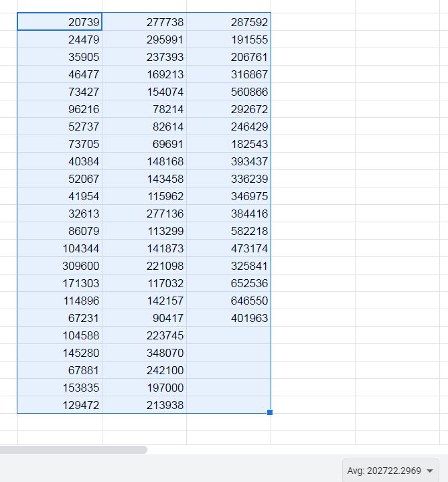Select the cell containing 113299
The height and width of the screenshot is (482, 448).
coord(144,231)
